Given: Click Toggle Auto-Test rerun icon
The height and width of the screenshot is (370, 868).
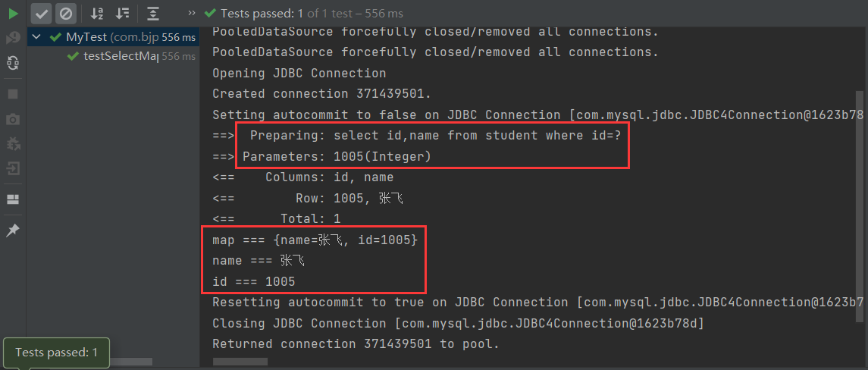Looking at the screenshot, I should click(13, 63).
